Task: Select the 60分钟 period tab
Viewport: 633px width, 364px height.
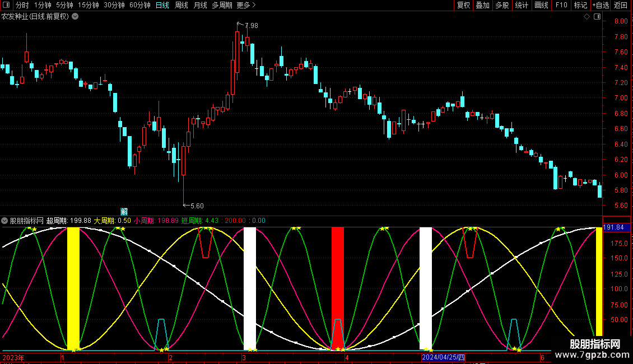Action: tap(140, 5)
